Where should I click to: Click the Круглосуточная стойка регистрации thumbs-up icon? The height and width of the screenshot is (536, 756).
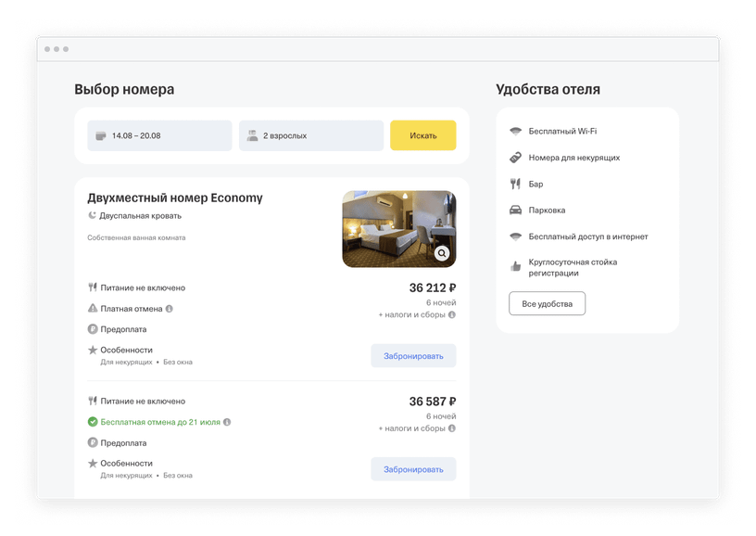tap(515, 266)
